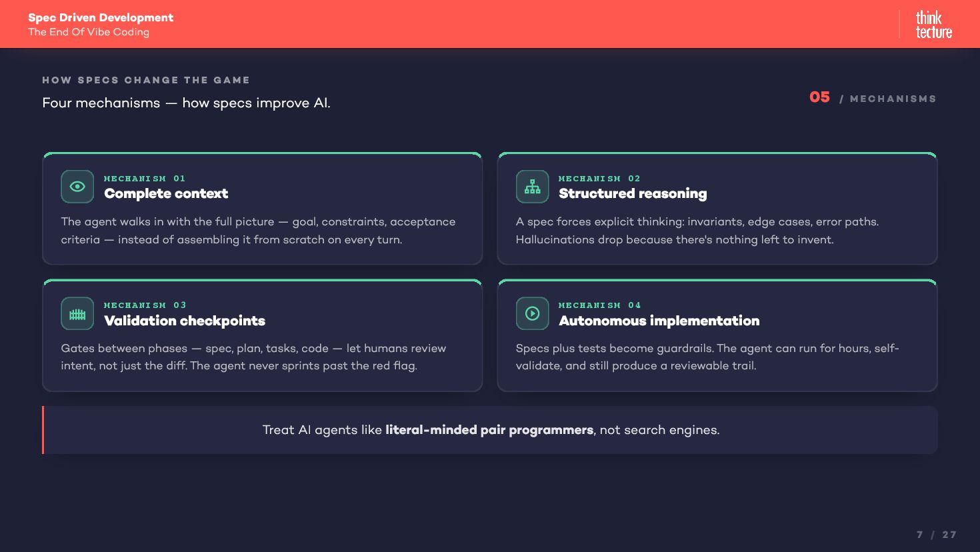Click the hierarchy icon beside Structured reasoning

click(532, 187)
